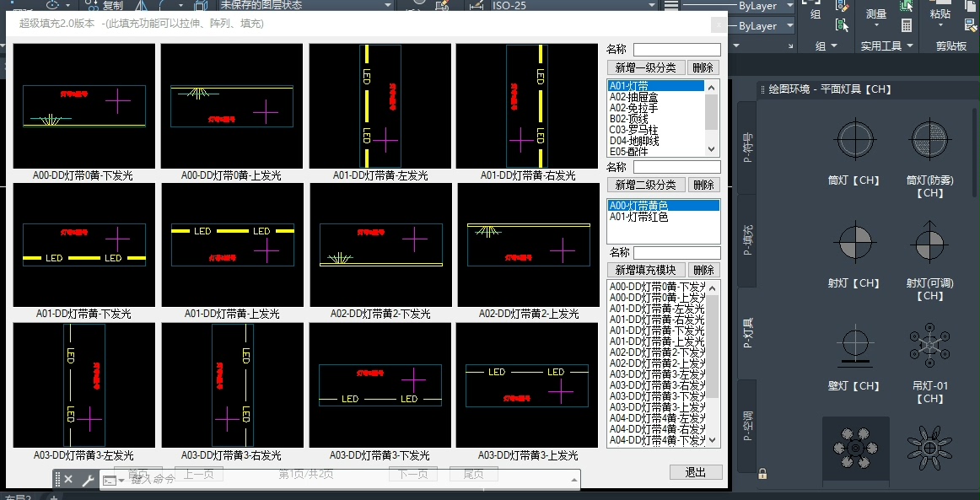
Task: Select the 筒灯(防雾) fog-proof downlight symbol
Action: 929,139
